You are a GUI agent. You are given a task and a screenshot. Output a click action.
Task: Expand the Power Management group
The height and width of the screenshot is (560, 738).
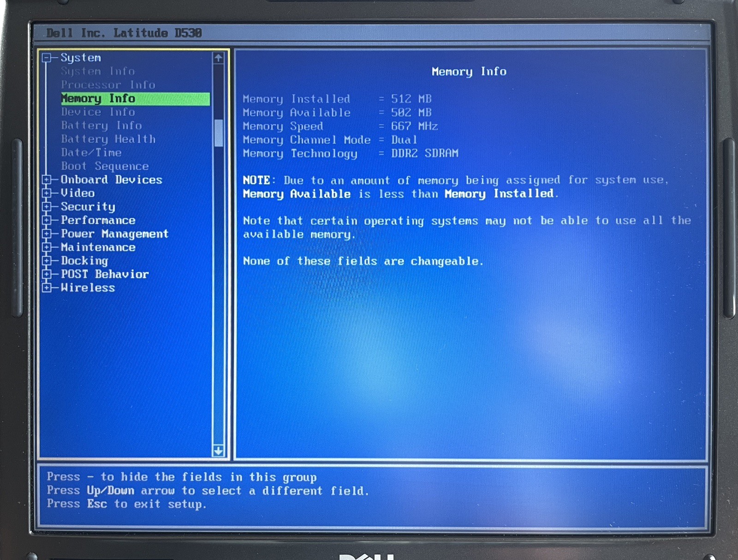point(47,234)
